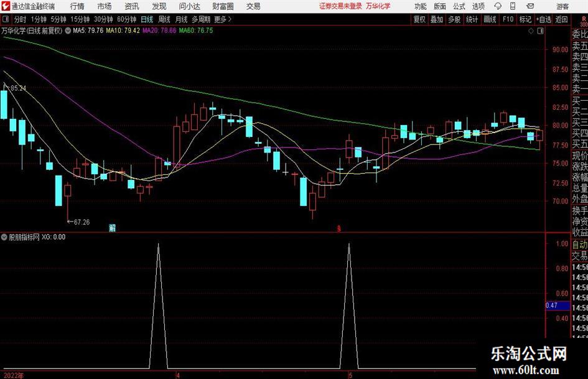Click the 返回 back button

[561, 19]
